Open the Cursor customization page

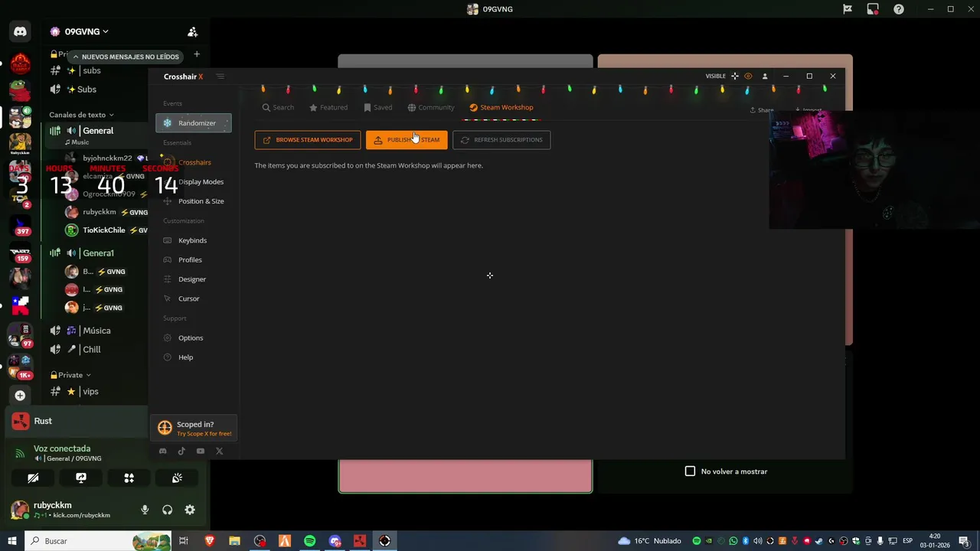coord(189,298)
